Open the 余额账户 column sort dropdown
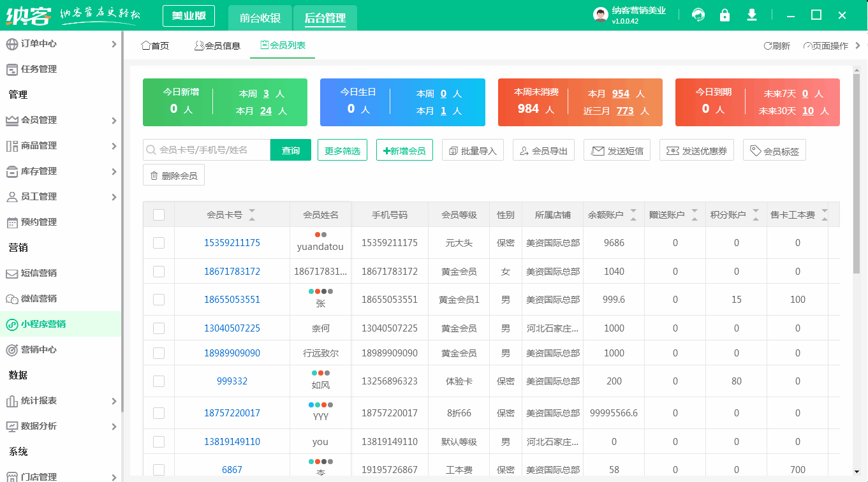Screen dimensions: 868x482 632,214
